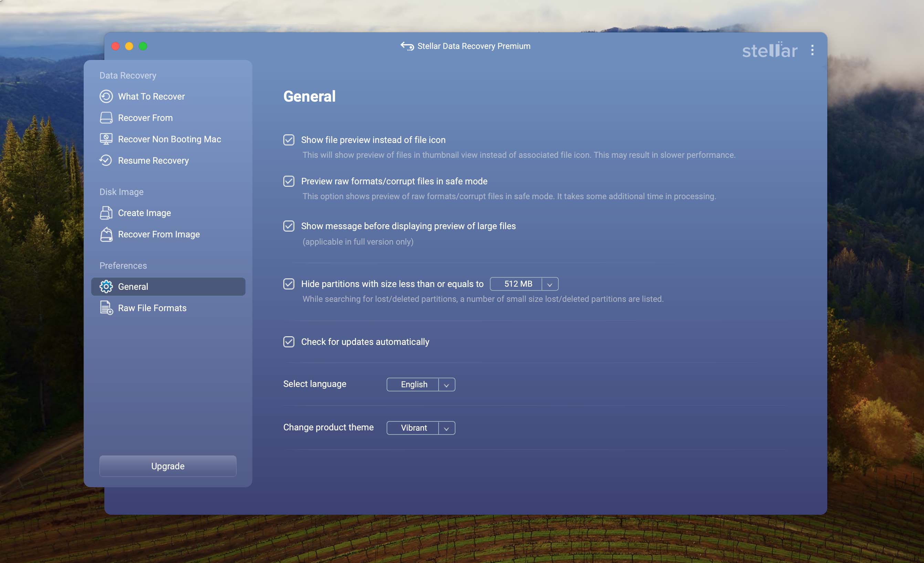Expand the 512 MB partition size arrow
The image size is (924, 563).
pos(550,284)
